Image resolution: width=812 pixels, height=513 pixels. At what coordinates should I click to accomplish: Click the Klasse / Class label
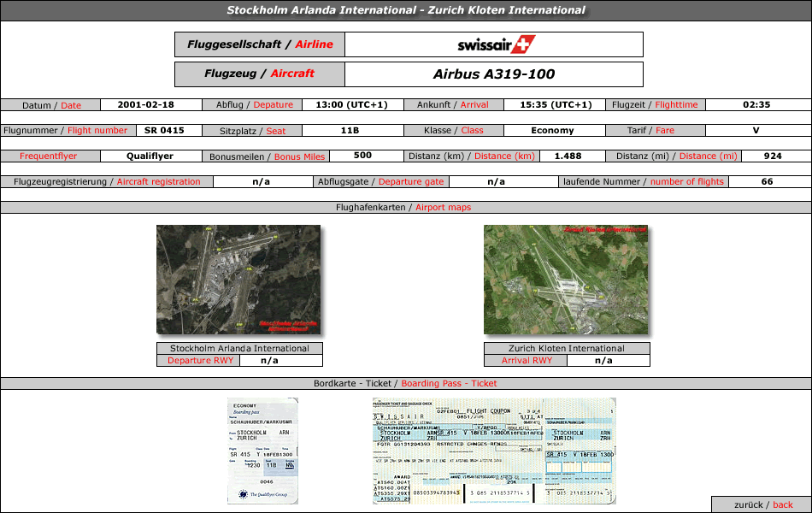pyautogui.click(x=453, y=131)
